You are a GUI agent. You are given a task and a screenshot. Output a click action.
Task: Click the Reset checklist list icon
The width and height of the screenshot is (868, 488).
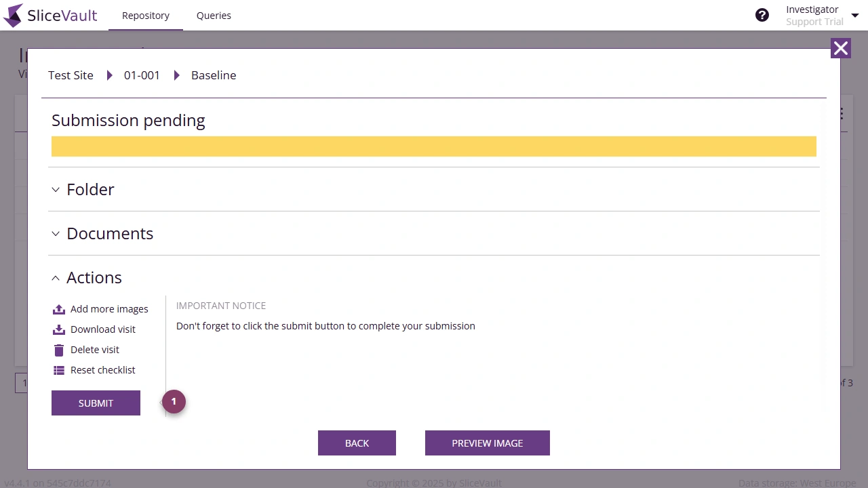(58, 370)
